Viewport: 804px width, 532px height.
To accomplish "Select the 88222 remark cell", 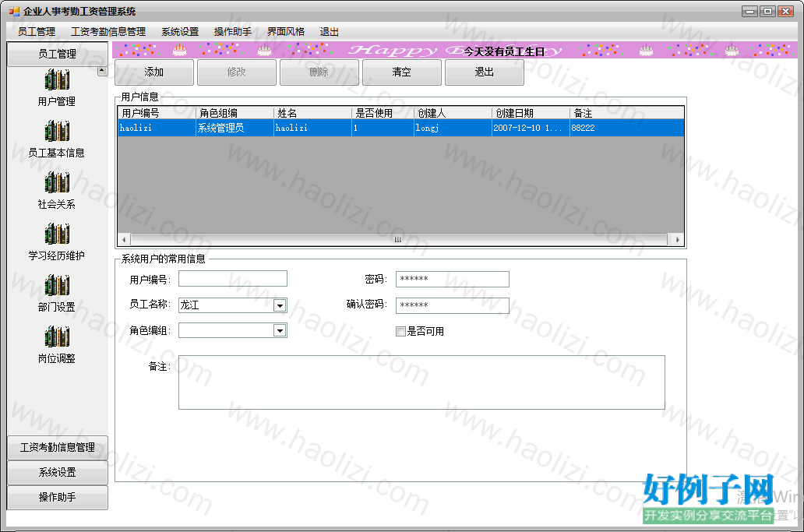I will (x=626, y=128).
